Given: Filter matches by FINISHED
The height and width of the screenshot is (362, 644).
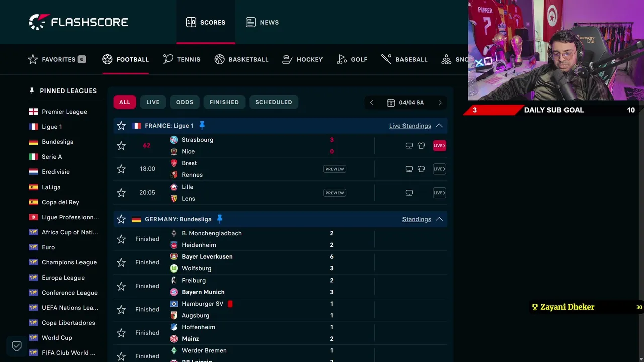Looking at the screenshot, I should point(224,102).
